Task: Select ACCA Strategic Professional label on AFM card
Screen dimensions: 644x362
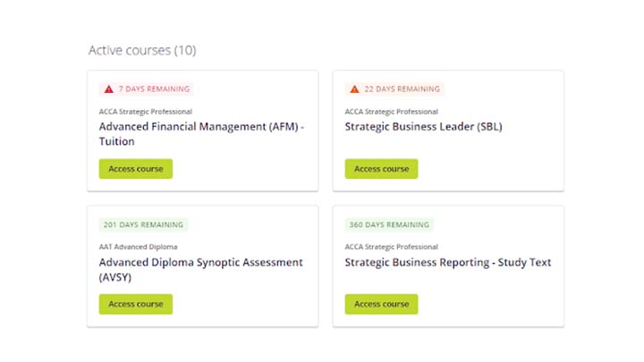Action: click(146, 112)
